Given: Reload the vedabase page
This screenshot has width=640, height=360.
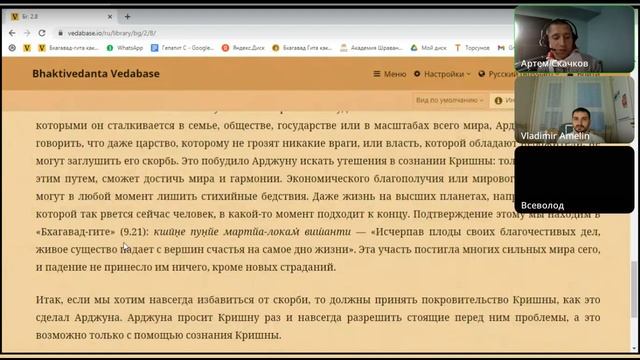Looking at the screenshot, I should point(42,33).
